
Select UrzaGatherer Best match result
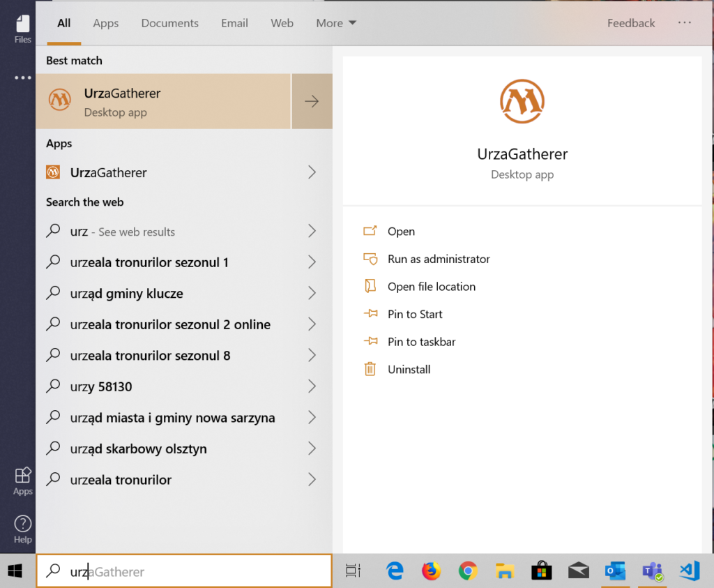tap(163, 101)
